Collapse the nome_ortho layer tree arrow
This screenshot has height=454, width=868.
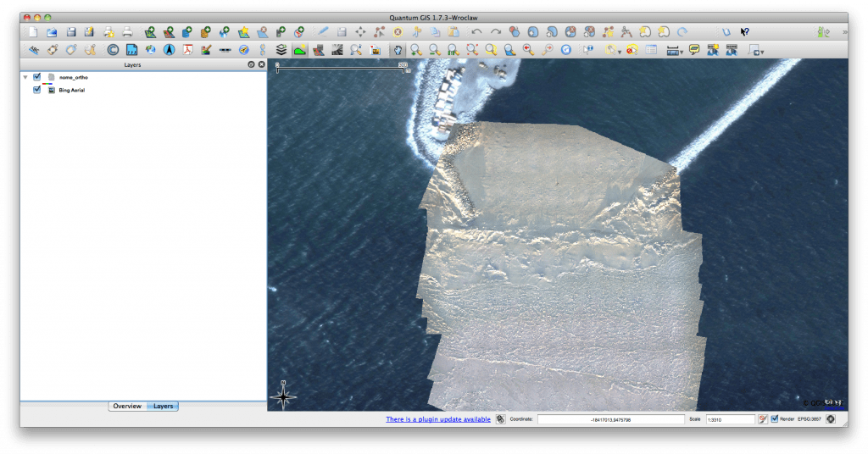[25, 77]
